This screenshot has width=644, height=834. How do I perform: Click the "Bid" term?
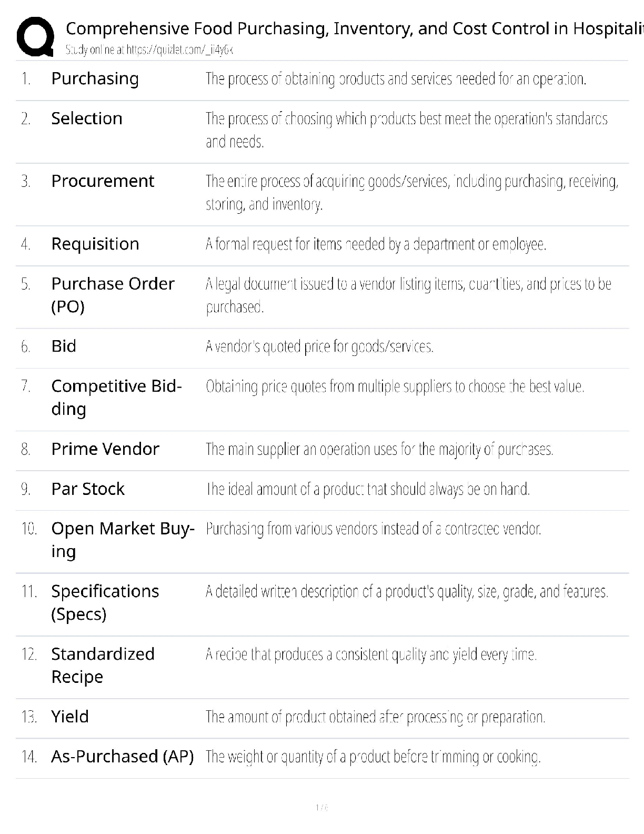tap(64, 346)
